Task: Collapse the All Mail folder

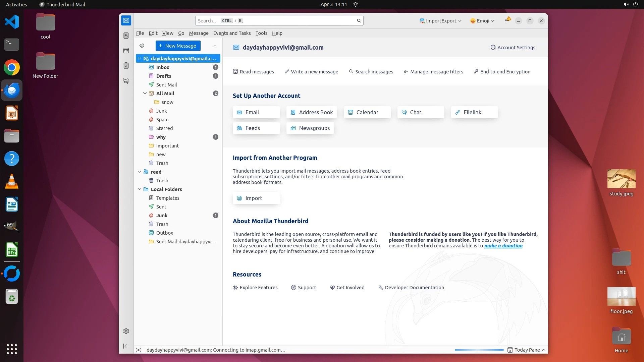Action: [145, 94]
